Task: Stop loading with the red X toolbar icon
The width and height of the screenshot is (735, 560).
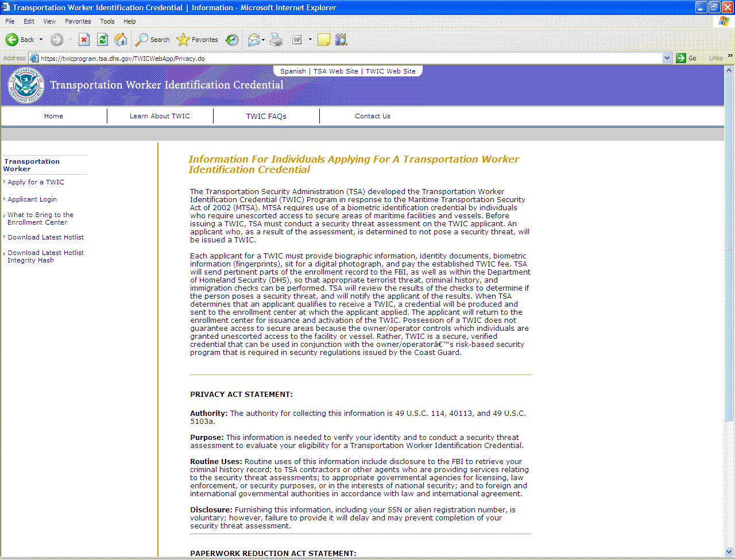Action: tap(84, 40)
